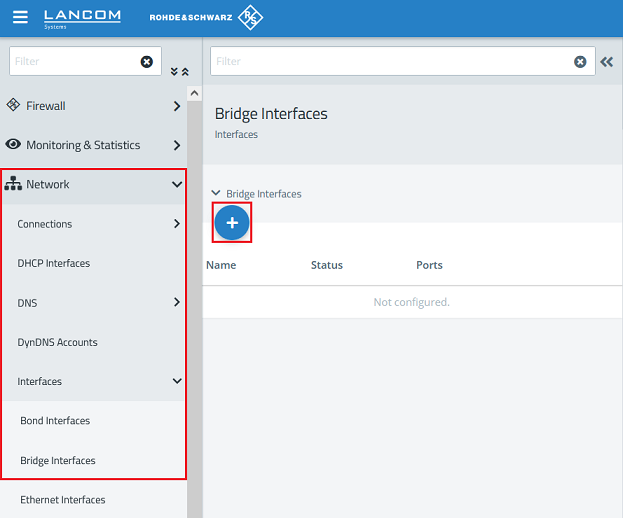The image size is (623, 518).
Task: Click the LANCOM Systems logo
Action: [82, 18]
